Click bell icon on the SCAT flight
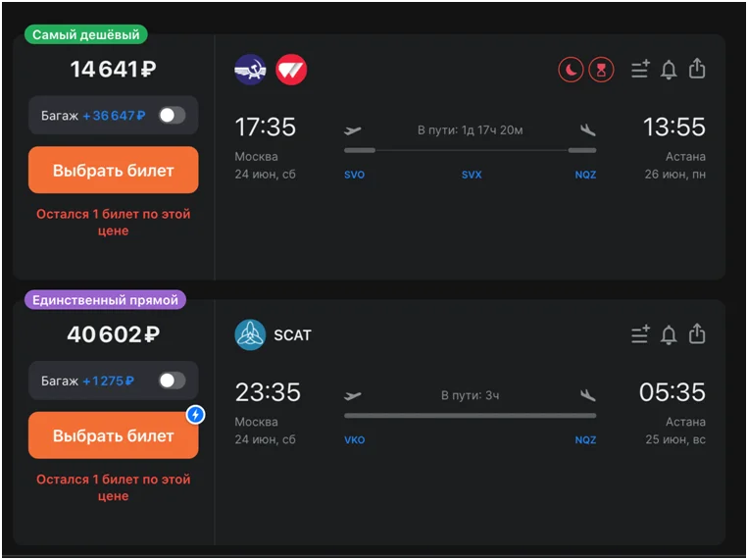Screen dimensions: 748x560 tap(669, 335)
